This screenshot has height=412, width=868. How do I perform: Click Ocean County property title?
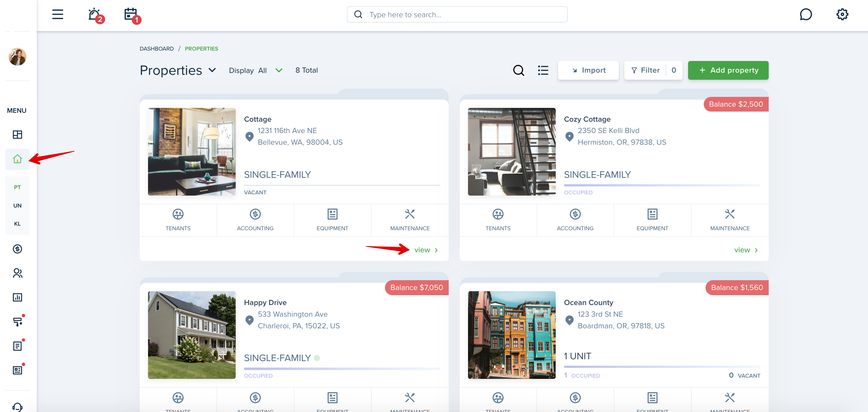click(x=588, y=303)
